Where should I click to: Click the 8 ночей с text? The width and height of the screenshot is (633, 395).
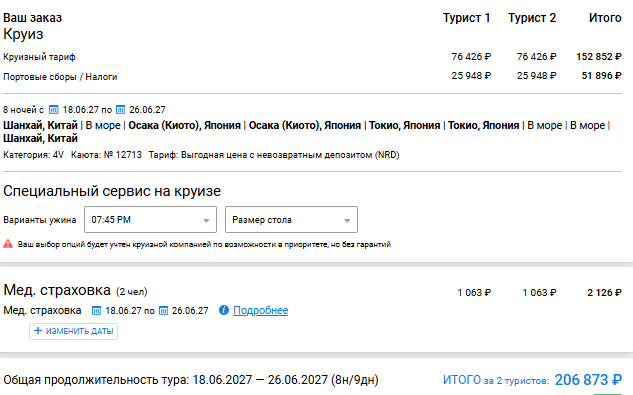[x=23, y=110]
